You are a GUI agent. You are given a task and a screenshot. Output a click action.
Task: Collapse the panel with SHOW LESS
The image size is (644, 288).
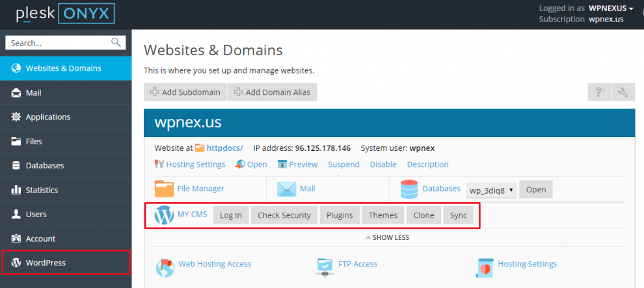pyautogui.click(x=386, y=237)
